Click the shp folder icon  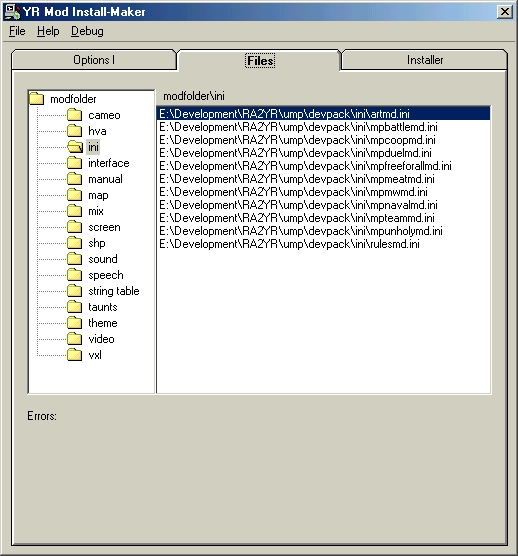click(x=74, y=243)
